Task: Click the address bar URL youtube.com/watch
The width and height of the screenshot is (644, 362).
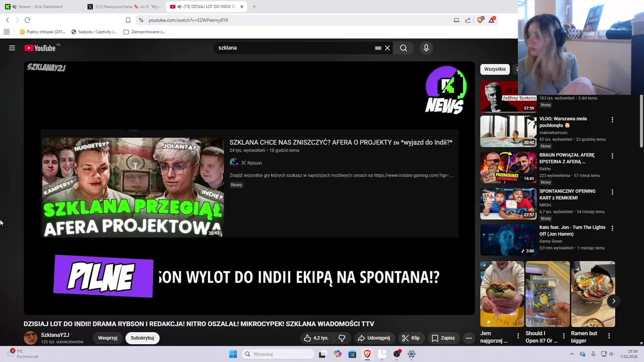Action: (188, 20)
